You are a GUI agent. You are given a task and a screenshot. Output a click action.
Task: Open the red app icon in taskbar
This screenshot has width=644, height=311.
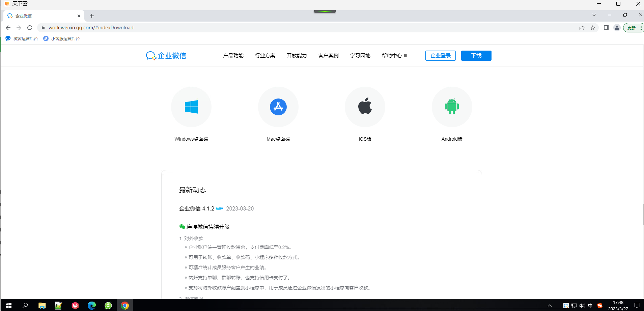[75, 306]
